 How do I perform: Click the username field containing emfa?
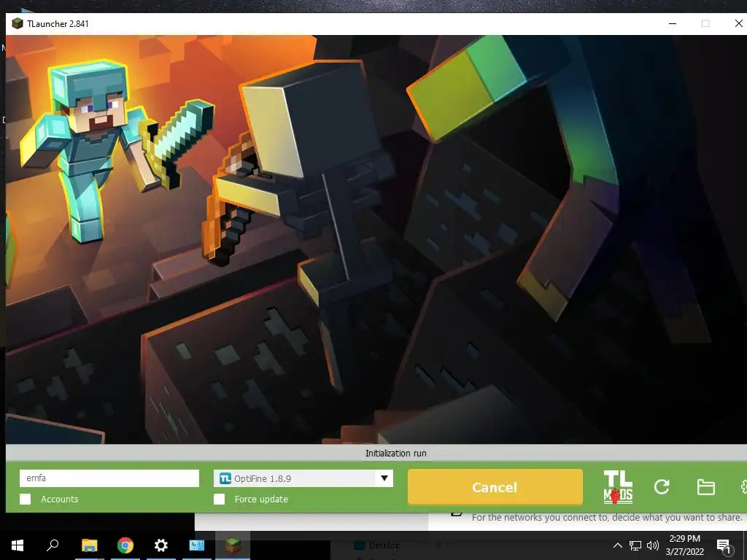109,478
